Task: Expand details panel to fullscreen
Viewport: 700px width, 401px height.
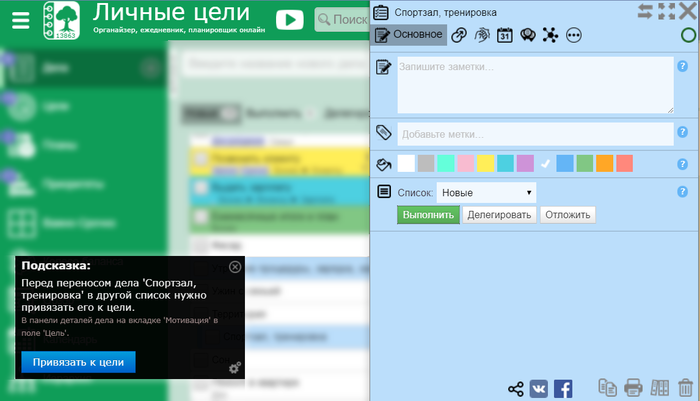Action: [667, 11]
